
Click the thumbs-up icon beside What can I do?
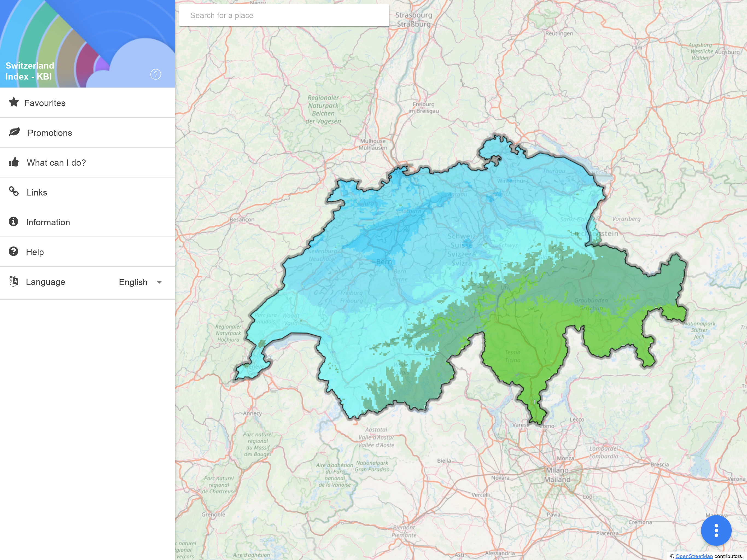14,162
